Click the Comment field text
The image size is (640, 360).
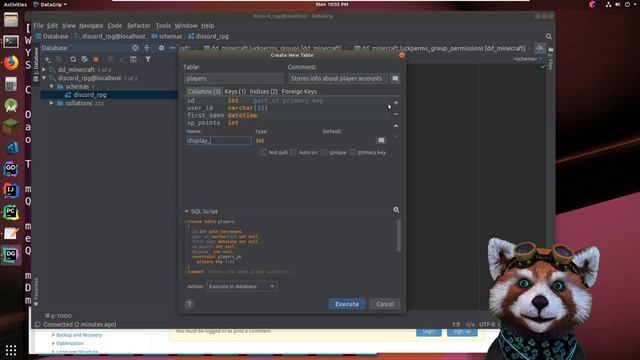337,78
